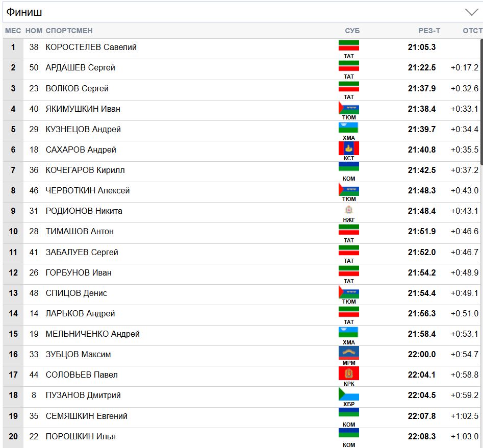The width and height of the screenshot is (483, 448).
Task: Sort by the СПОРТСМЕН column header
Action: (x=69, y=31)
